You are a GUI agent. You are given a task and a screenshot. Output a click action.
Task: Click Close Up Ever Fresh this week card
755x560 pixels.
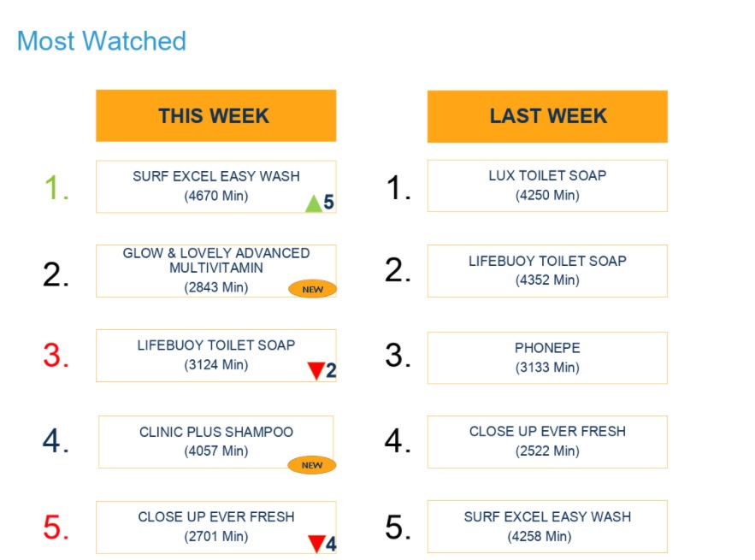215,526
